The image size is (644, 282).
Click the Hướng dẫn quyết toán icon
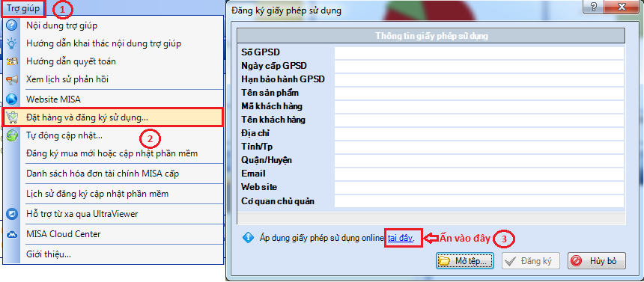click(x=12, y=61)
